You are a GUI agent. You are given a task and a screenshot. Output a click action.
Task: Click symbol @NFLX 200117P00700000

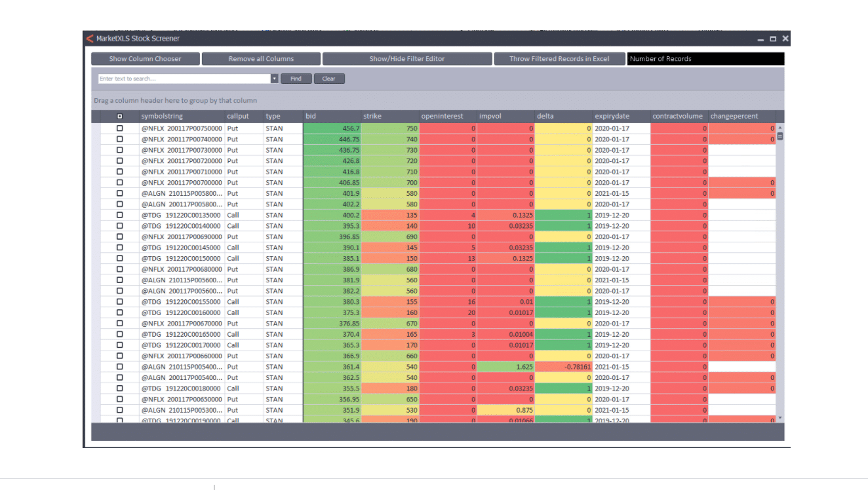click(x=182, y=183)
